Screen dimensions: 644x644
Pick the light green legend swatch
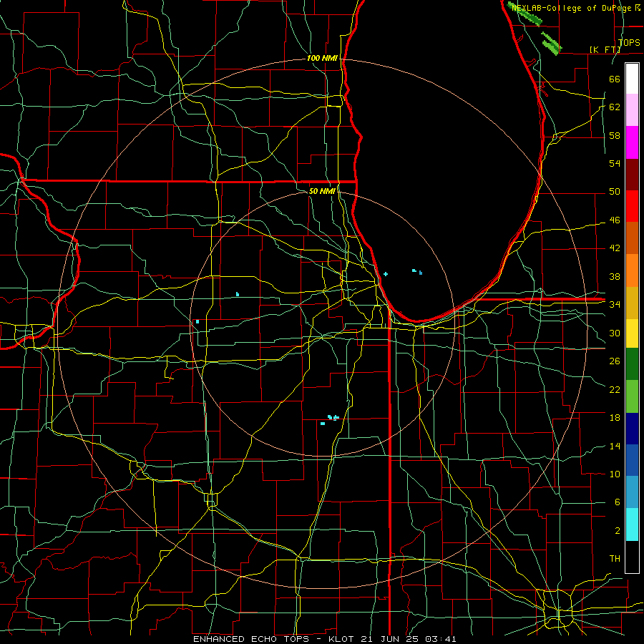coord(632,396)
